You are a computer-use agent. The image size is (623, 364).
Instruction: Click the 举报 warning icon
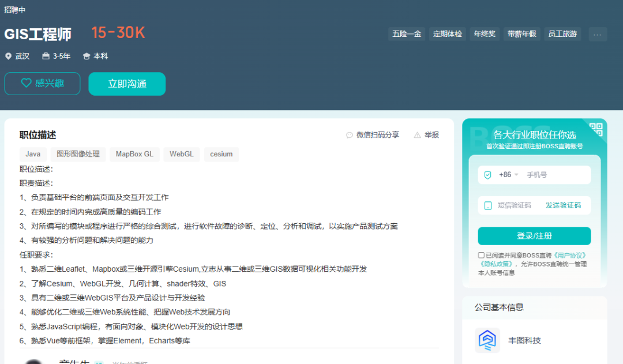417,135
